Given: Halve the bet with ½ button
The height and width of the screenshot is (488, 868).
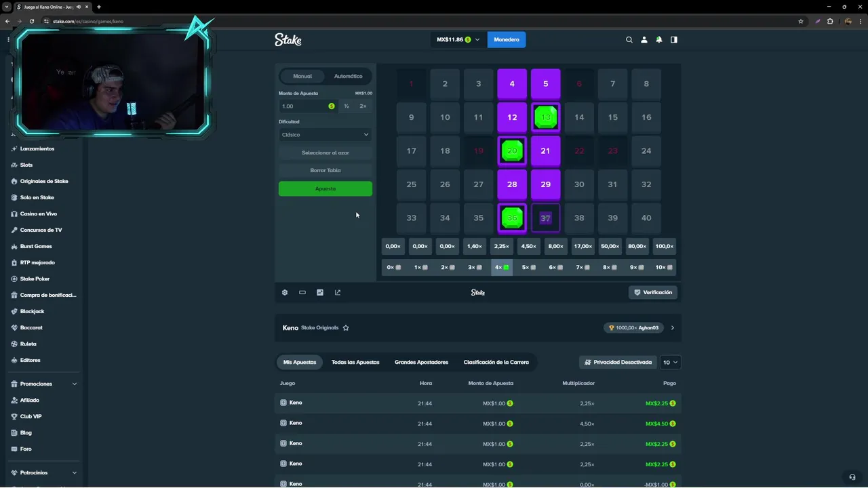Looking at the screenshot, I should tap(347, 106).
